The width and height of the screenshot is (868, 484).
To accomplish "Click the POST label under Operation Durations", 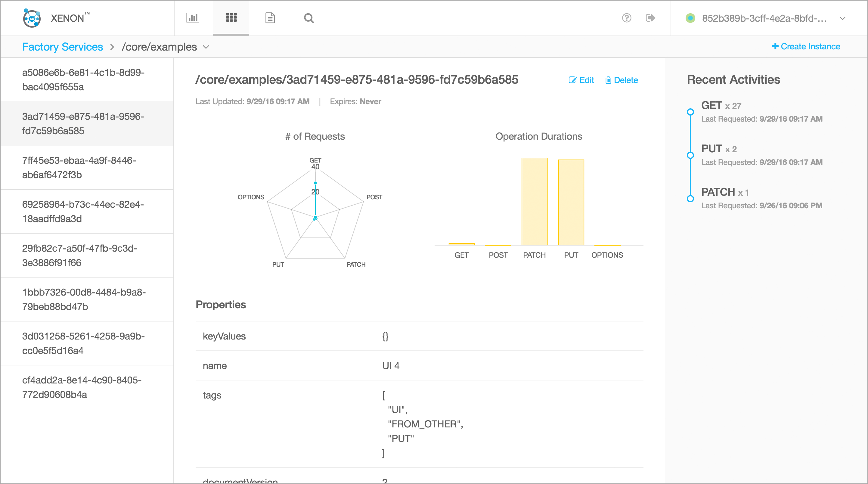I will [498, 255].
